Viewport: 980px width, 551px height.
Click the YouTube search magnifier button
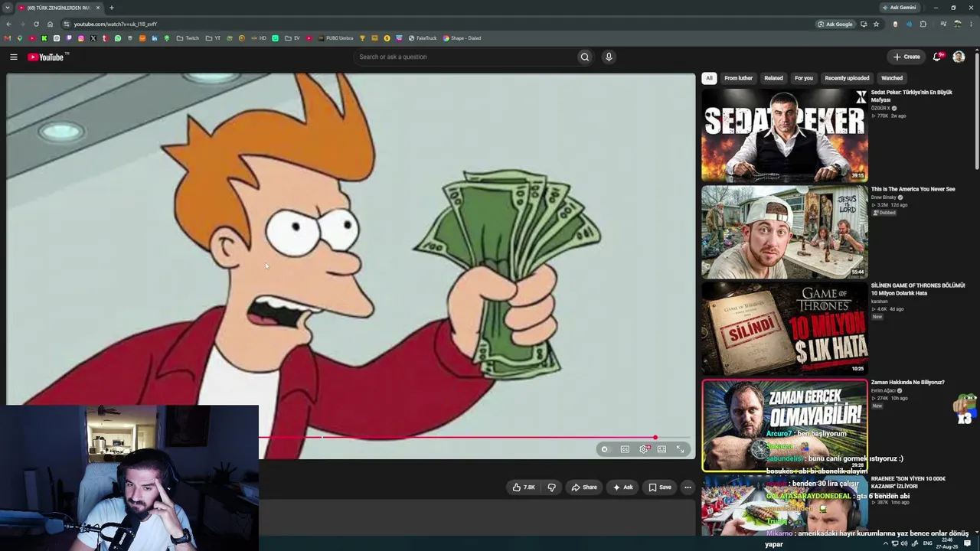point(585,57)
